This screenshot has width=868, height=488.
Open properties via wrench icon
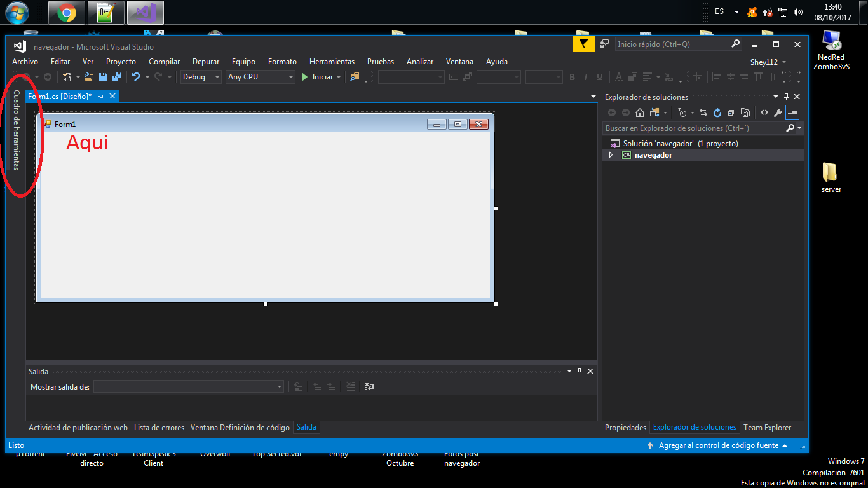778,112
